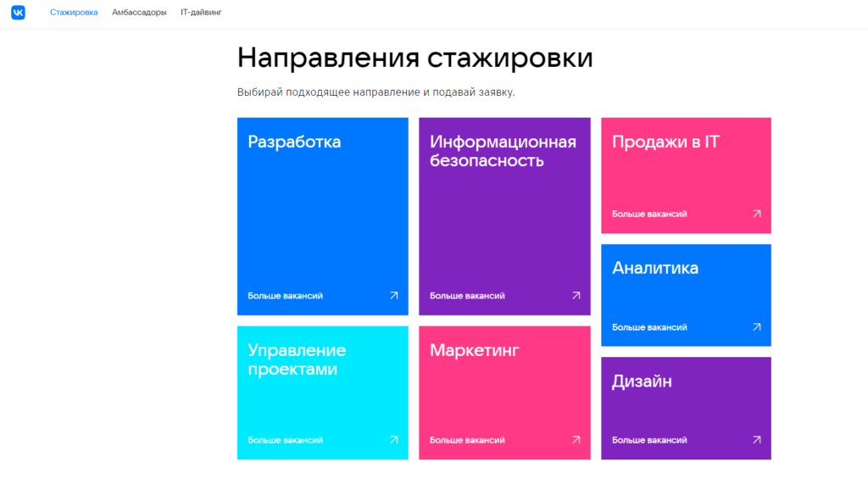Go to the Амбассадоры menu item
Image resolution: width=868 pixels, height=496 pixels.
[139, 13]
